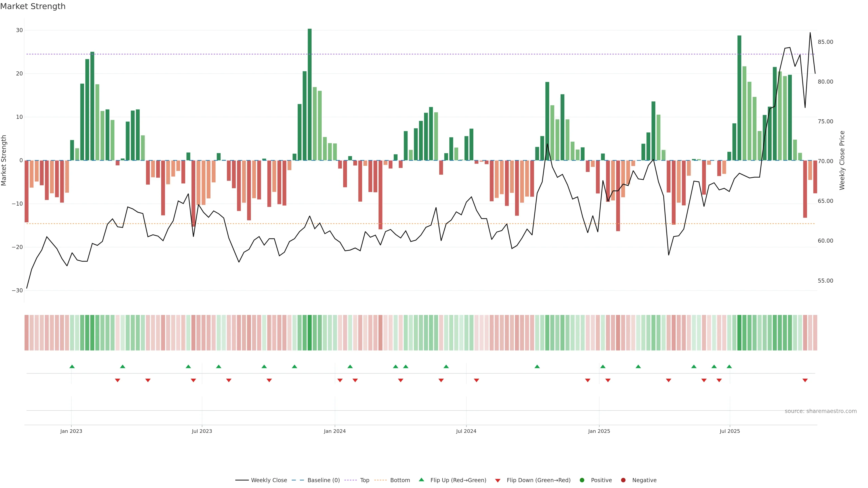868x488 pixels.
Task: Click Flip Down red triangle legend icon
Action: [x=498, y=481]
